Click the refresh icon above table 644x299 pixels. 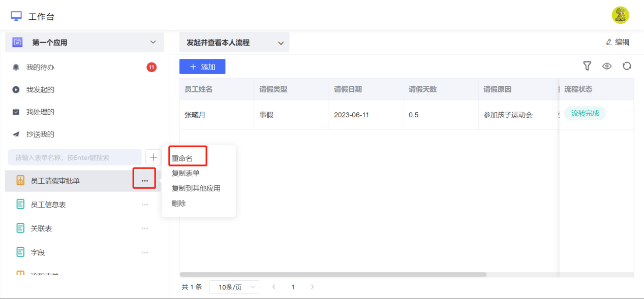click(x=627, y=66)
